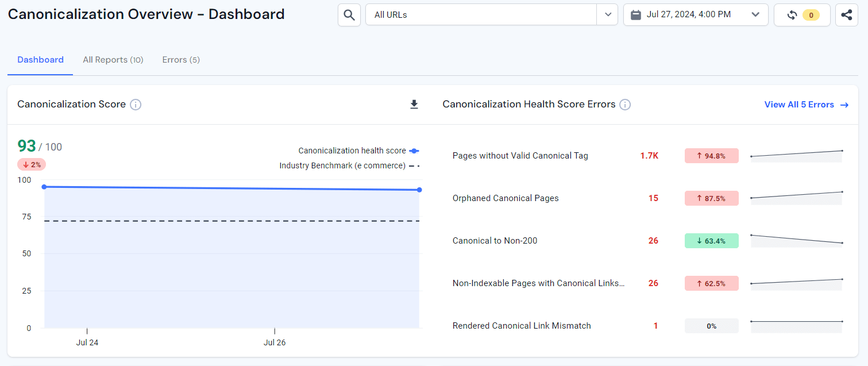This screenshot has width=868, height=366.
Task: Click the search magnifier icon
Action: pyautogui.click(x=349, y=15)
